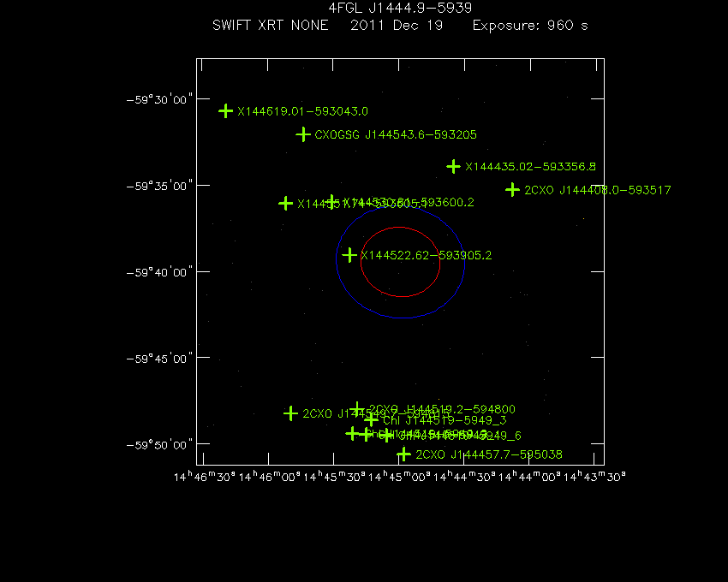Click the source label X144619.01-593043.0

point(302,111)
